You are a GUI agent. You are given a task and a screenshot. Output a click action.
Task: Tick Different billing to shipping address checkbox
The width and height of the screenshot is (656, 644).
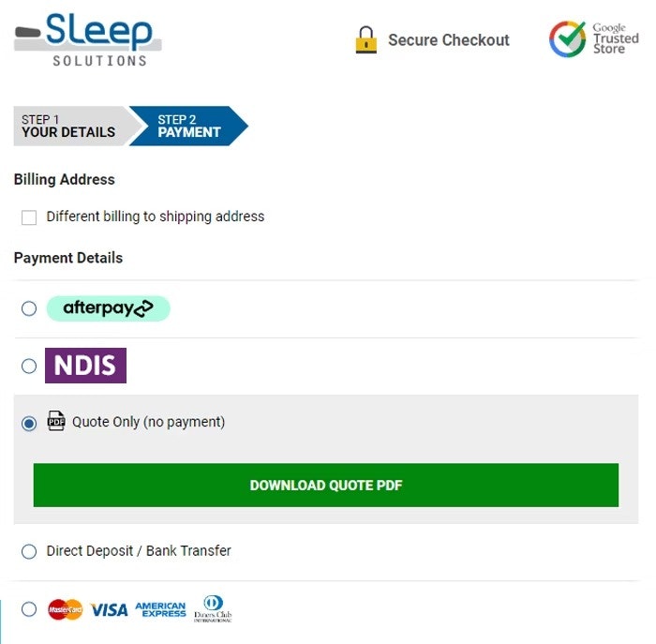click(29, 217)
